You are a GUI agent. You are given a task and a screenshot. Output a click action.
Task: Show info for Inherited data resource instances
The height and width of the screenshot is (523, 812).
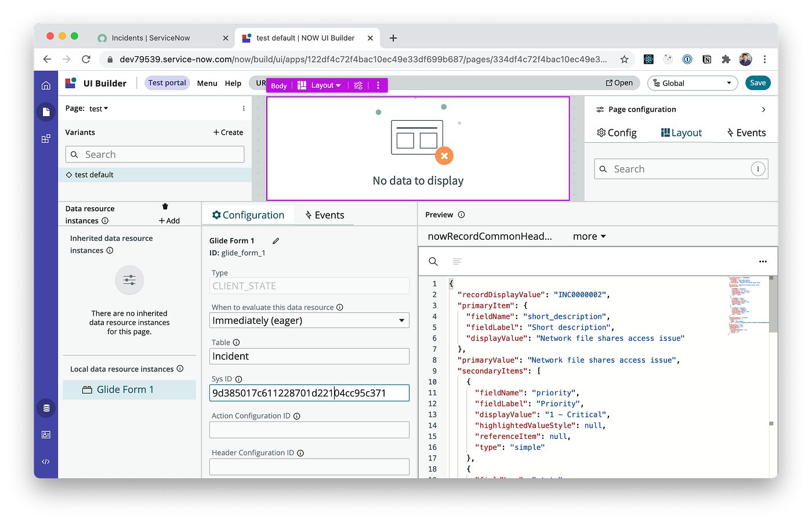coord(110,250)
